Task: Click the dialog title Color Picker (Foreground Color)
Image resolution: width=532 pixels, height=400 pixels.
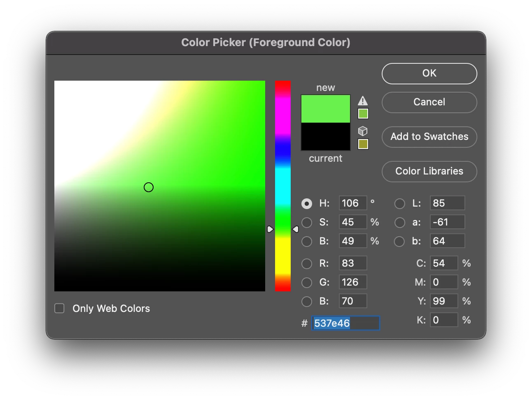Action: coord(266,42)
